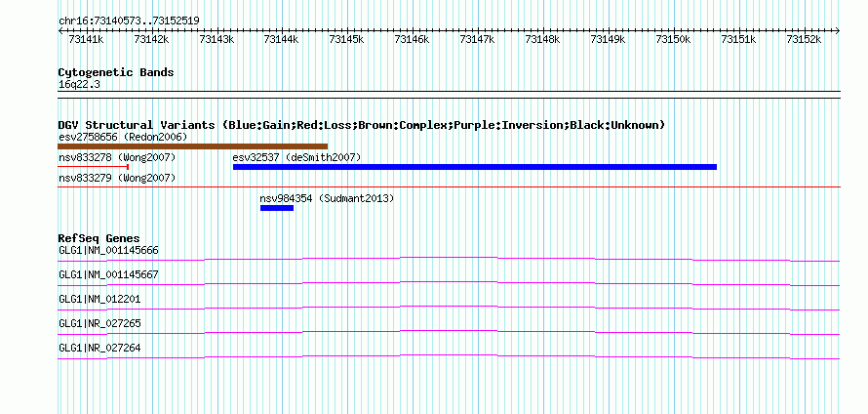Open the nsv833279 (Wong2007) label
Viewport: 868px width, 414px height.
click(117, 178)
